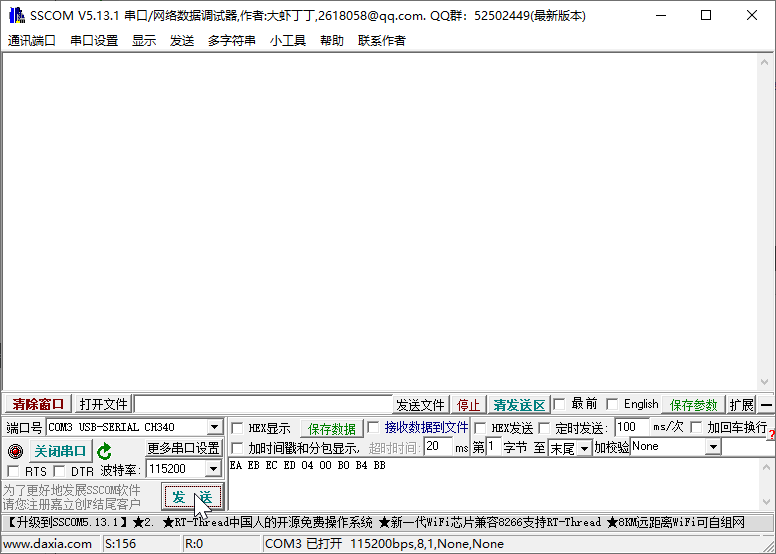Enable 接收数据到文件 checkbox
Screen dimensions: 776x554
click(x=373, y=427)
